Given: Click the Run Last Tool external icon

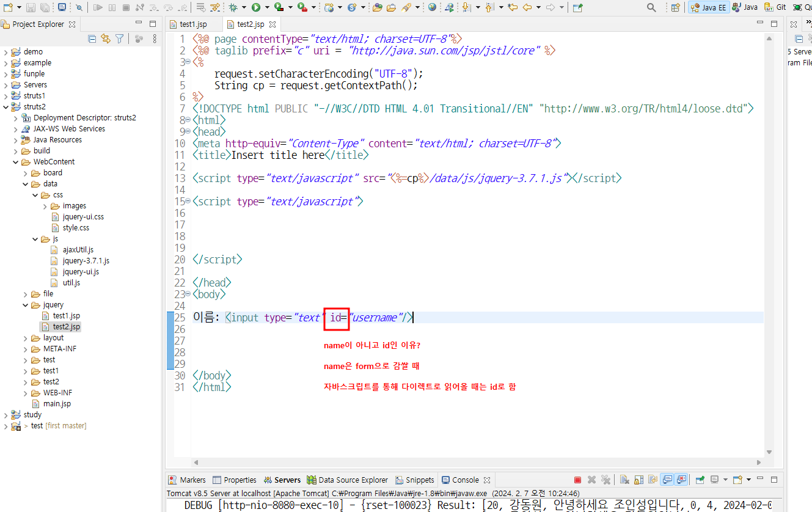Looking at the screenshot, I should (302, 7).
